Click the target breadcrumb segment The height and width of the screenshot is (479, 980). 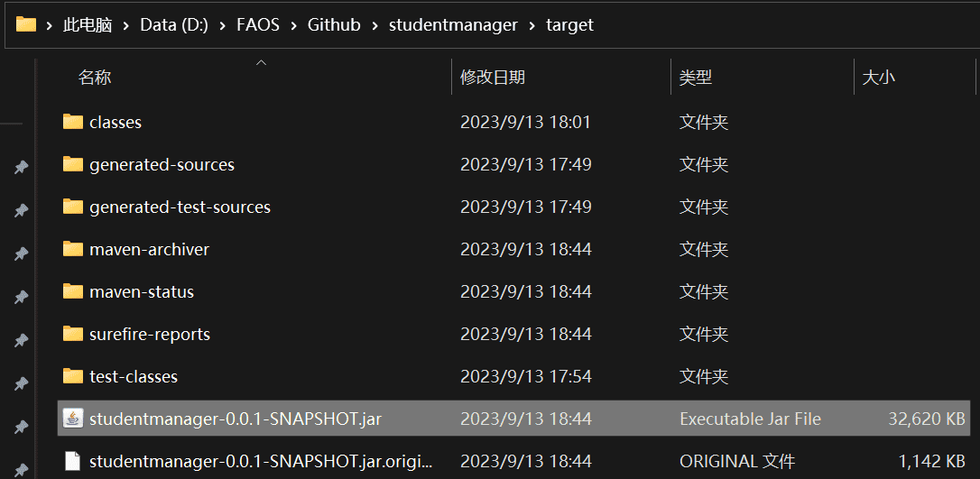point(570,25)
